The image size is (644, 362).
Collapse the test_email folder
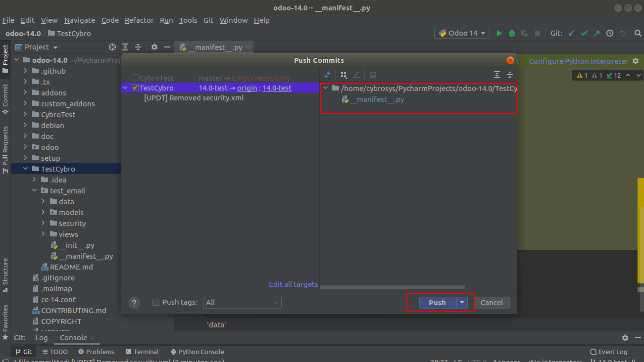coord(35,190)
